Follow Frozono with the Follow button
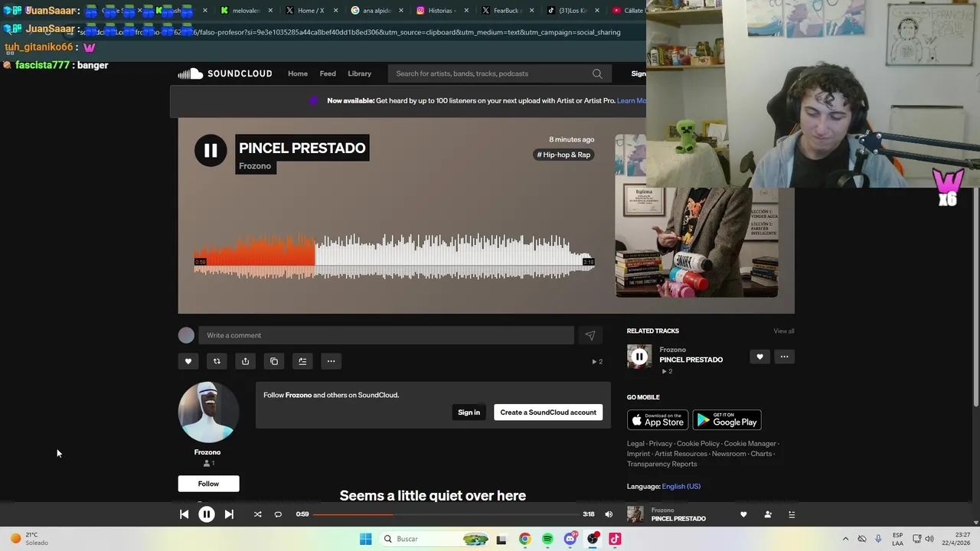 pos(208,484)
